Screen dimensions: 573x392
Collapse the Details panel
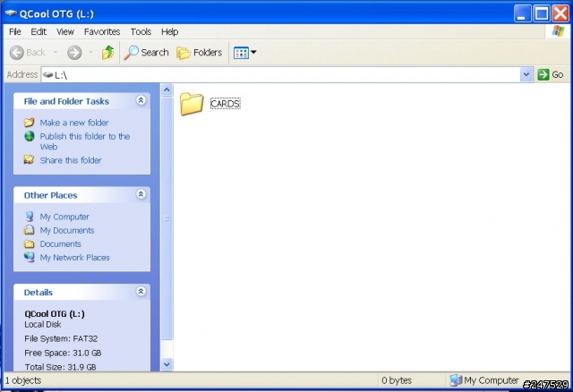point(141,291)
